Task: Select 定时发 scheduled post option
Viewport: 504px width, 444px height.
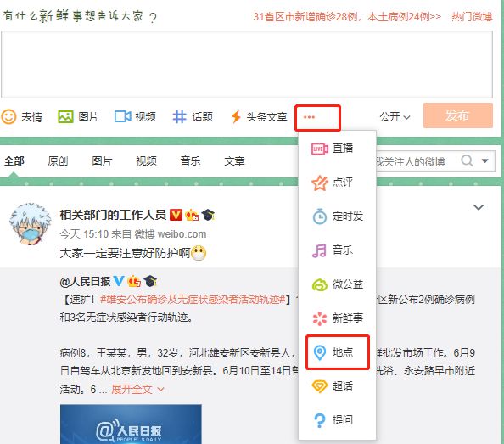Action: coord(338,216)
